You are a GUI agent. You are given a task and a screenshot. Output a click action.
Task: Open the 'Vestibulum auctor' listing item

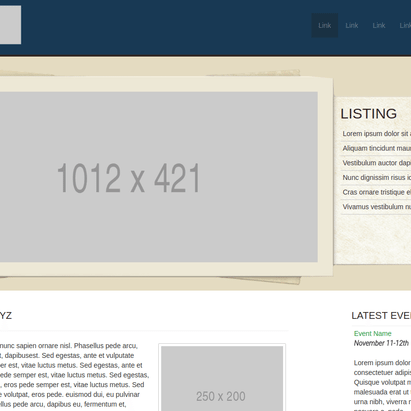376,163
